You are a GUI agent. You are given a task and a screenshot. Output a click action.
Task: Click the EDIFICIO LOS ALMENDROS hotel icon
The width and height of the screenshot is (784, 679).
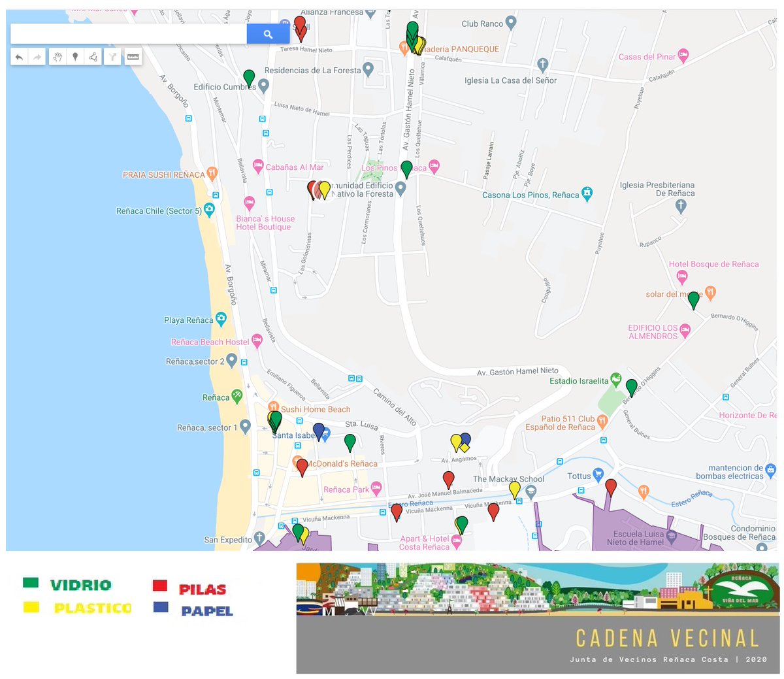(x=685, y=331)
